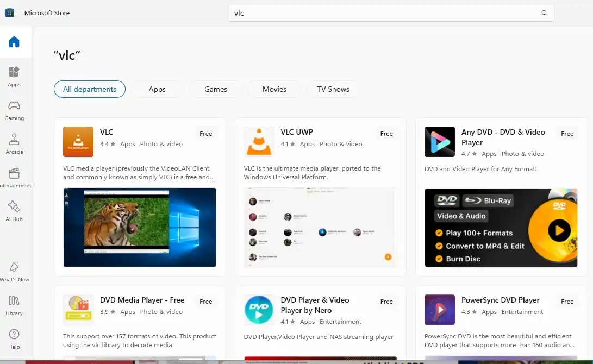Click the 'This support over 157 formats' description
Image resolution: width=593 pixels, height=364 pixels.
click(x=140, y=341)
